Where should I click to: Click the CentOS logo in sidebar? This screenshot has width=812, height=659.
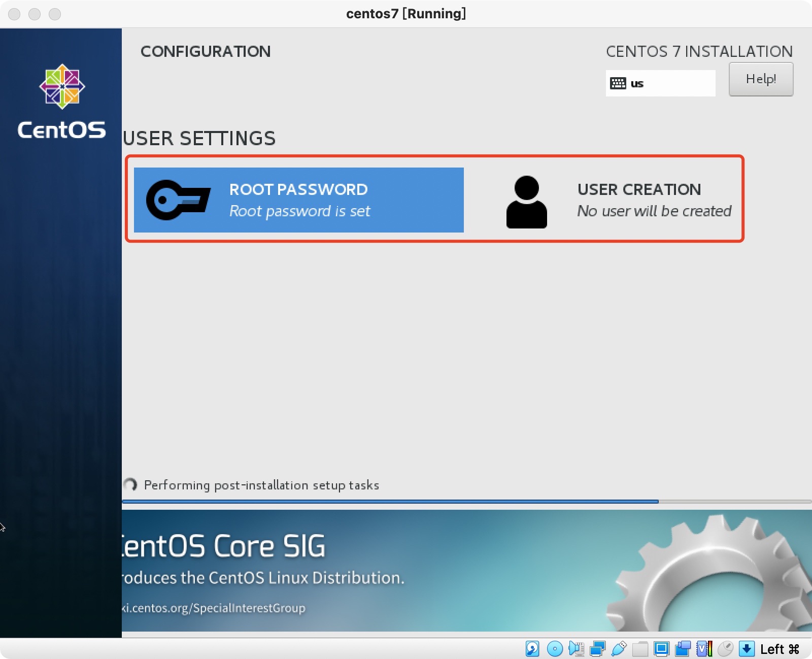click(62, 101)
